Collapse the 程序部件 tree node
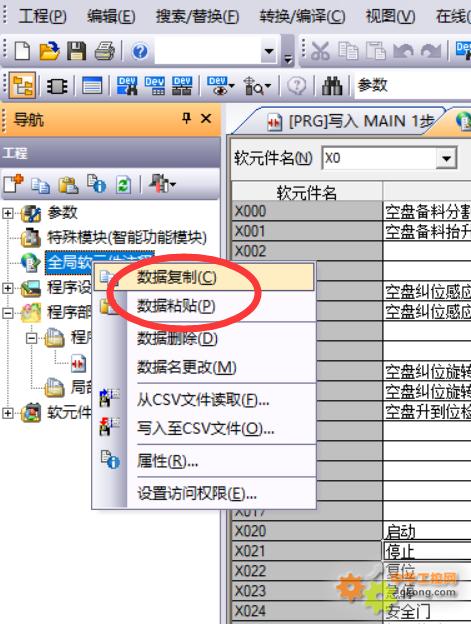Viewport: 471px width, 624px height. point(7,313)
